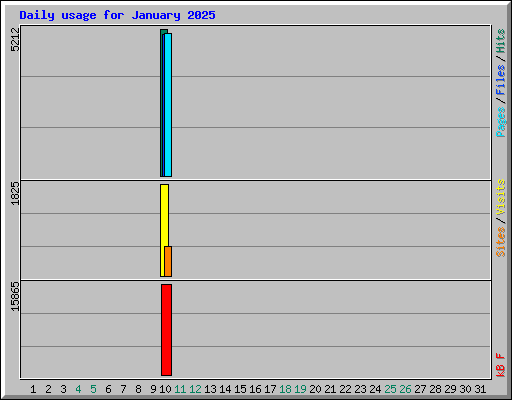
Task: Click day 12 weekend label
Action: (195, 389)
